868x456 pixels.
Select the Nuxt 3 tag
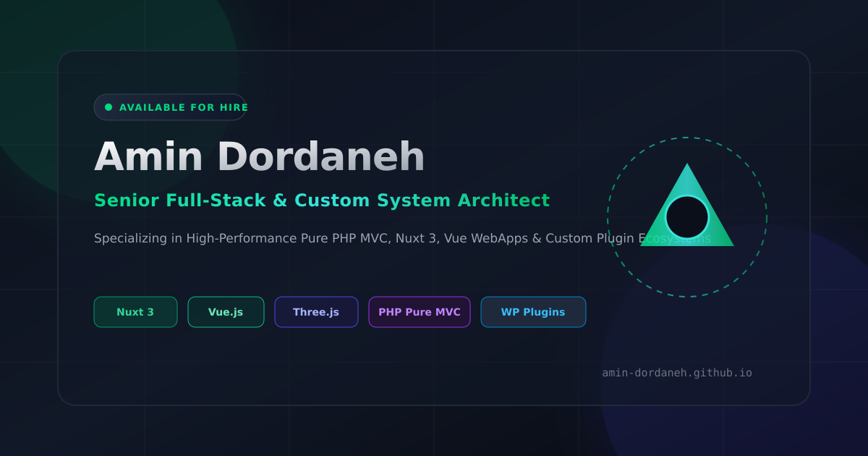click(135, 312)
